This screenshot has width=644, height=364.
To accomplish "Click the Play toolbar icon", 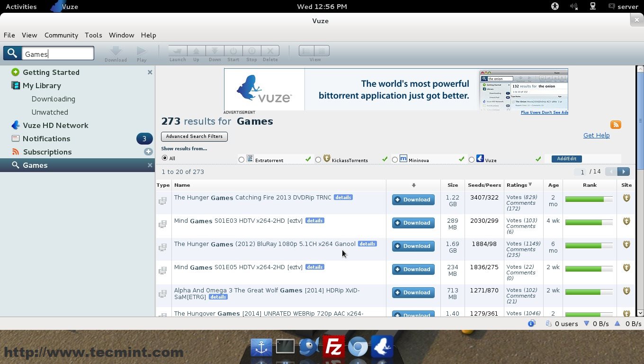I will coord(142,51).
